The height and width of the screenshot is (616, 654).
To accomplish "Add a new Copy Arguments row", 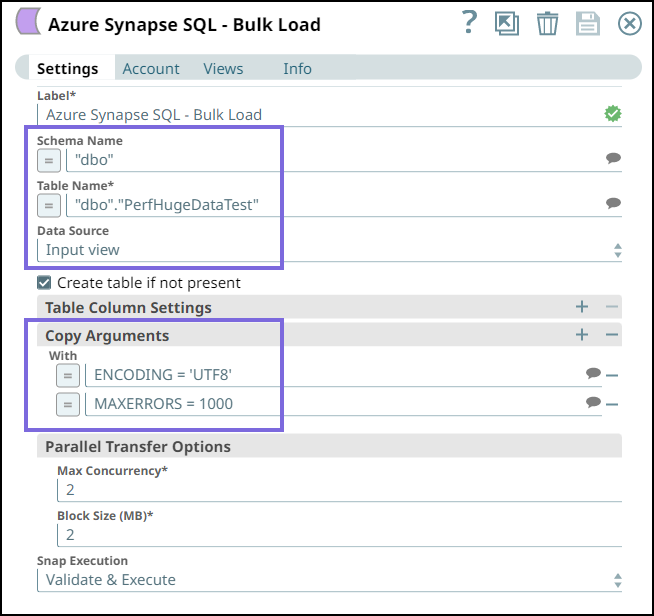I will click(x=582, y=334).
